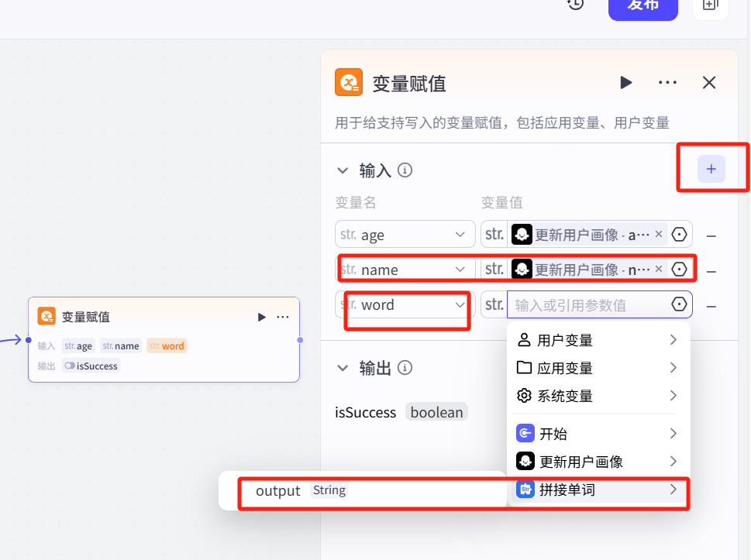Screen dimensions: 751x560
Task: Show info tooltip next to 输入
Action: point(405,170)
